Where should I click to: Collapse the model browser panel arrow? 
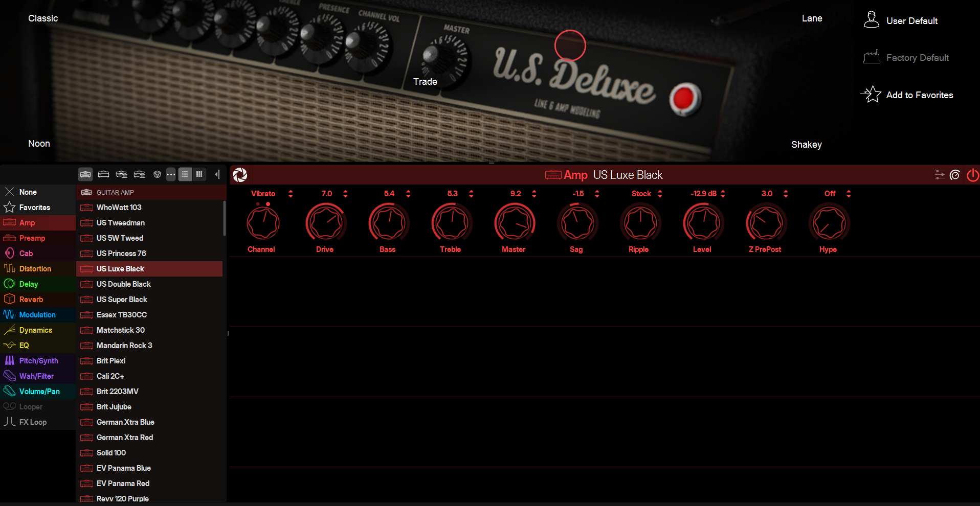217,174
